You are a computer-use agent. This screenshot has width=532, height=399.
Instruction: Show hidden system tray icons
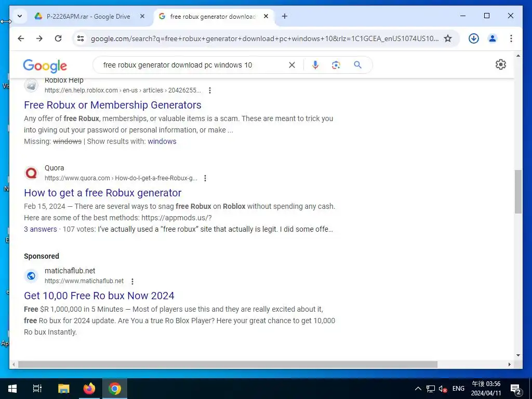pos(418,389)
